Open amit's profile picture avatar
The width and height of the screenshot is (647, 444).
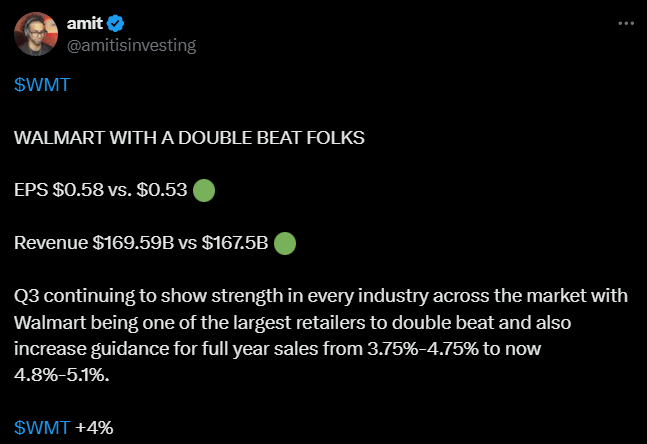pos(36,34)
